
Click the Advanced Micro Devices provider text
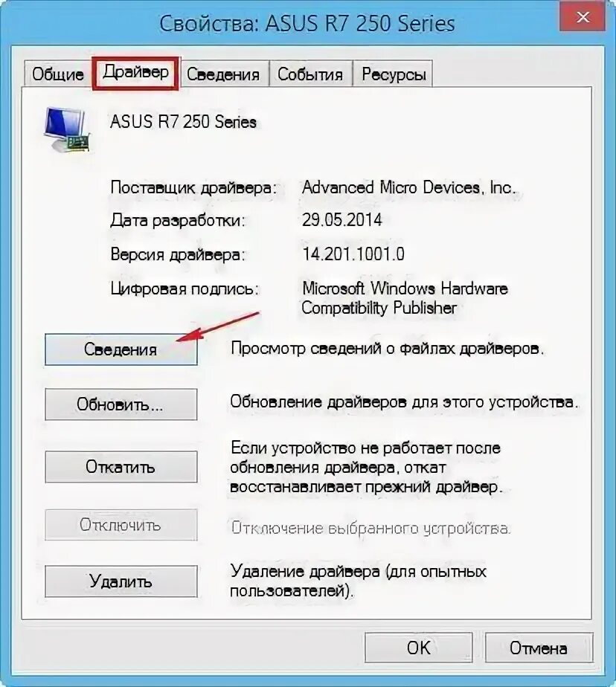pyautogui.click(x=408, y=187)
